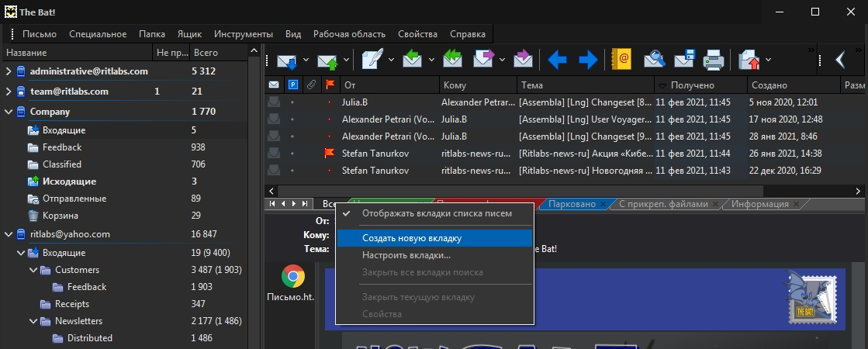Open the dropdown next to New message quill
The height and width of the screenshot is (349, 868).
[x=391, y=59]
